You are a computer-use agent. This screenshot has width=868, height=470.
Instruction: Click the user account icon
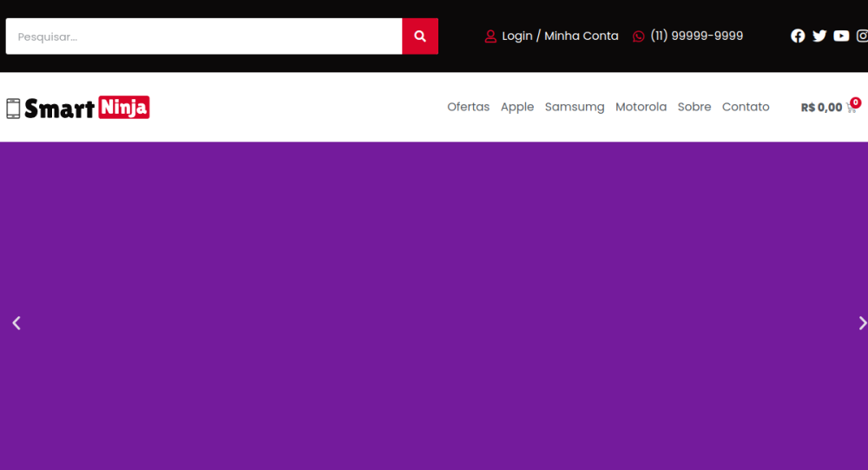pos(490,36)
